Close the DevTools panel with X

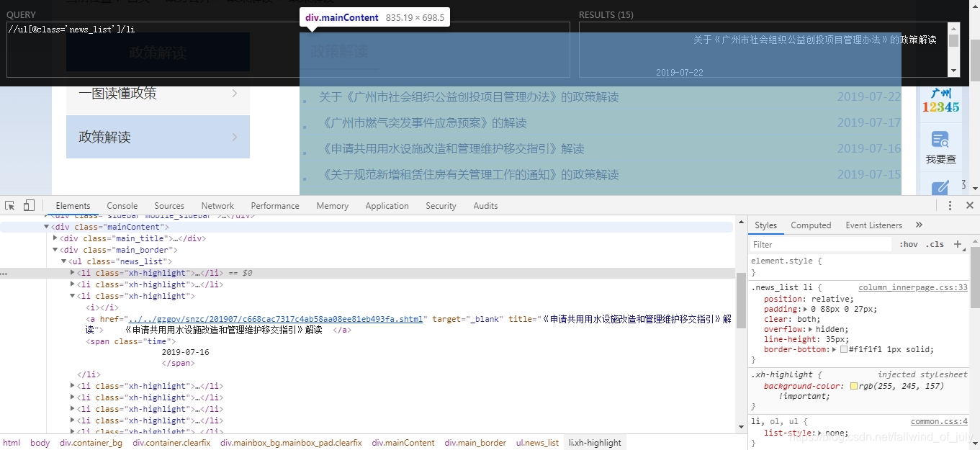click(x=968, y=205)
